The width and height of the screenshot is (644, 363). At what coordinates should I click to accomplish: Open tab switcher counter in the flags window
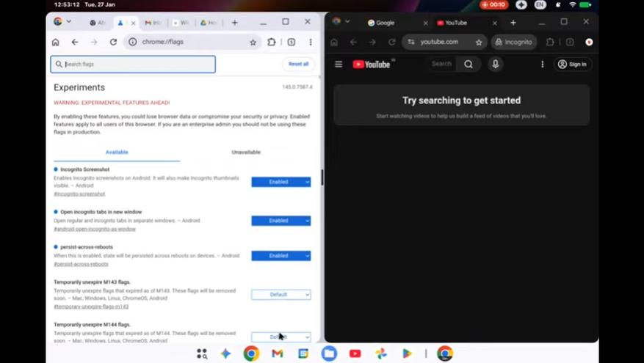(292, 42)
